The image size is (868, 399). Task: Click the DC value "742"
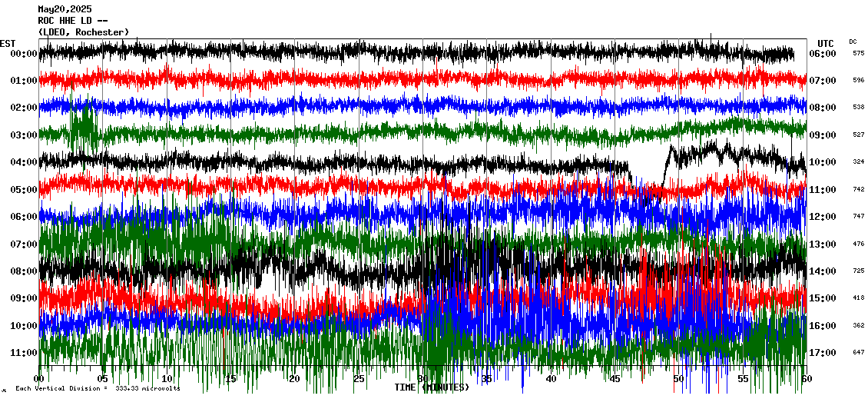(858, 189)
